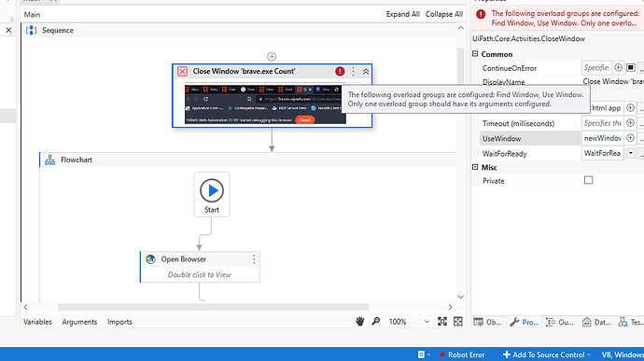This screenshot has height=361, width=644.
Task: Open the overview minimap icon
Action: tap(458, 322)
